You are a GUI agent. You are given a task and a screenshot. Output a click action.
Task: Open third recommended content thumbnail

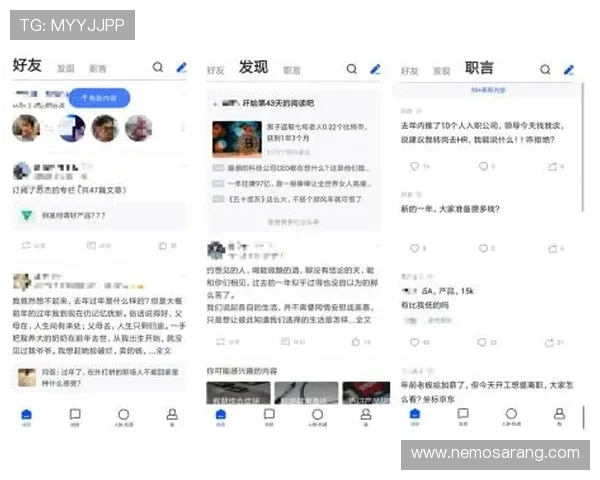[x=366, y=393]
